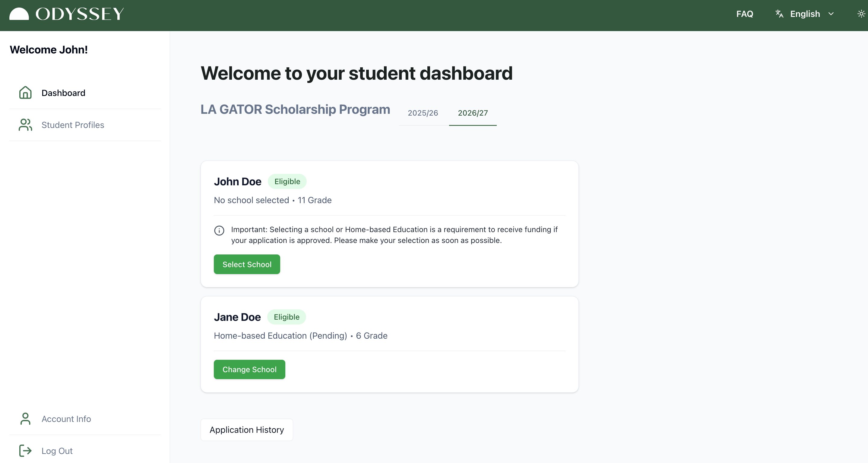Click the Dashboard house icon
Screen dimensions: 868x463
click(x=25, y=93)
